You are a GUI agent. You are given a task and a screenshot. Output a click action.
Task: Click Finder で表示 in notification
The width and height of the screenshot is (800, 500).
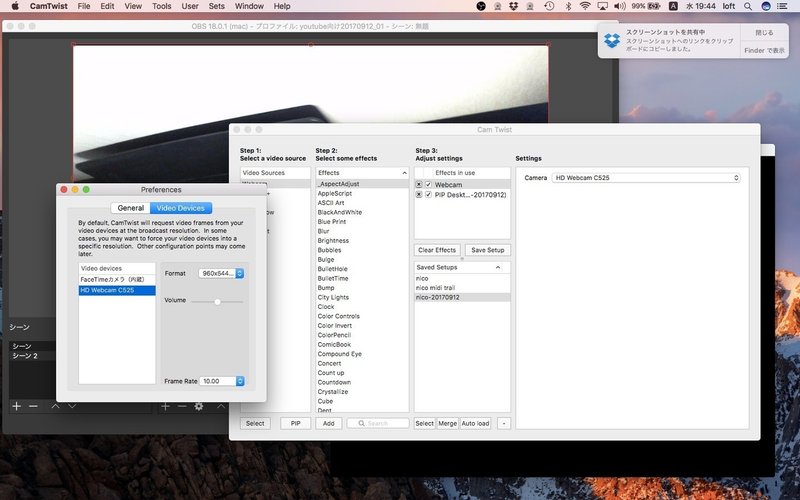[x=764, y=51]
